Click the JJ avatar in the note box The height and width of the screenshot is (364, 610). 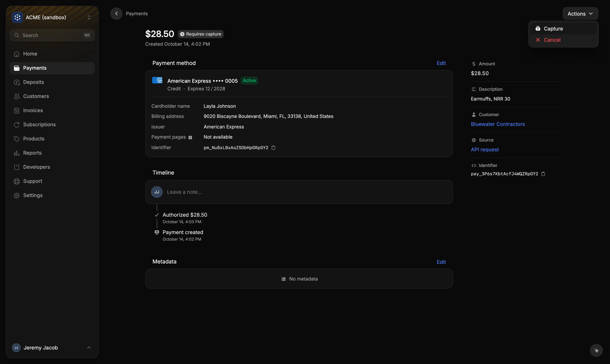(157, 192)
